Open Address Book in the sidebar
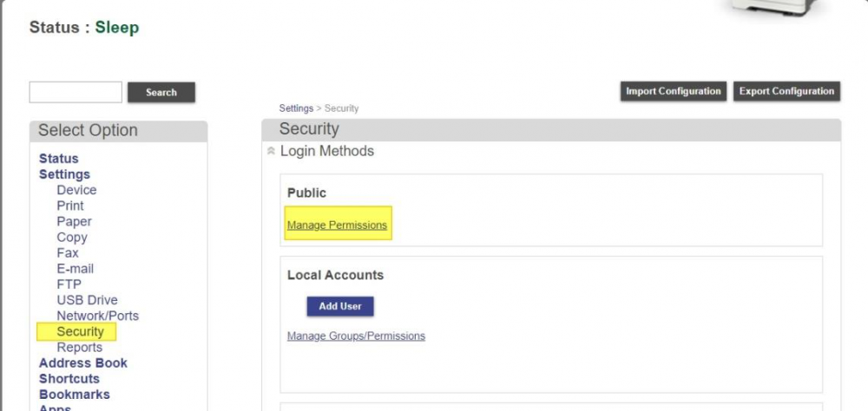The height and width of the screenshot is (411, 868). 82,363
